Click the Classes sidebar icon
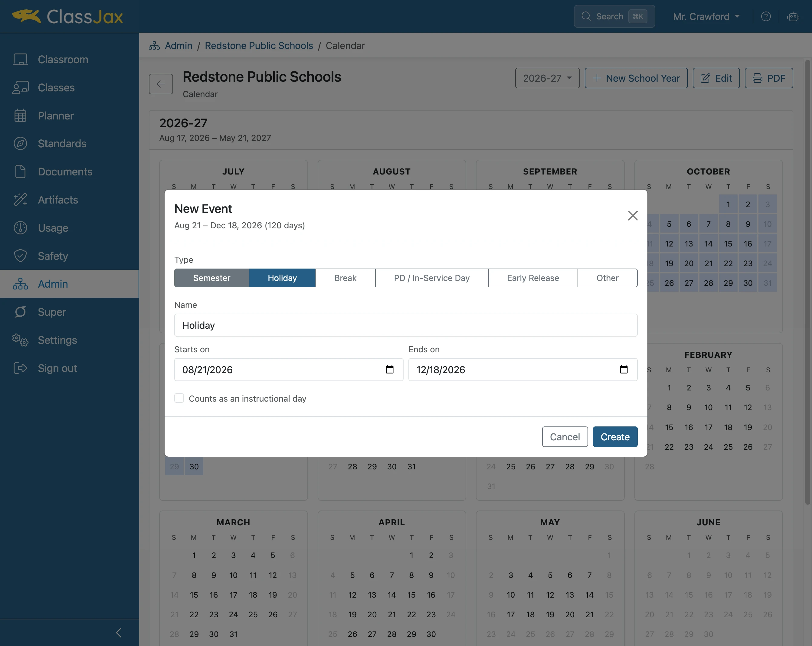812x646 pixels. (x=20, y=88)
